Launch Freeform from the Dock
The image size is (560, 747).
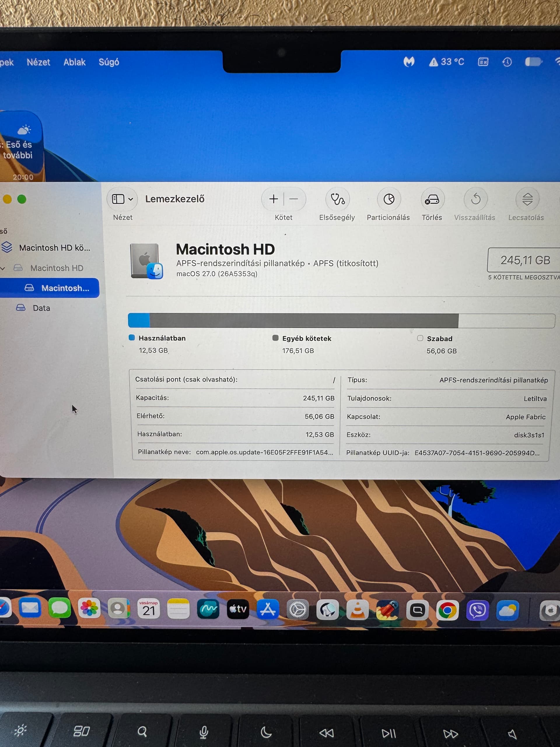coord(208,609)
